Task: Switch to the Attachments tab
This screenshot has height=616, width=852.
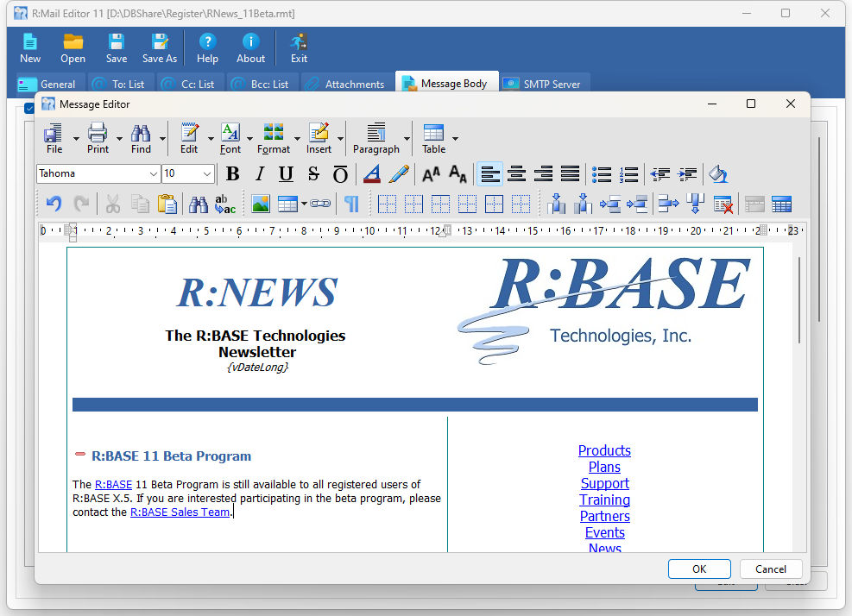Action: [347, 85]
